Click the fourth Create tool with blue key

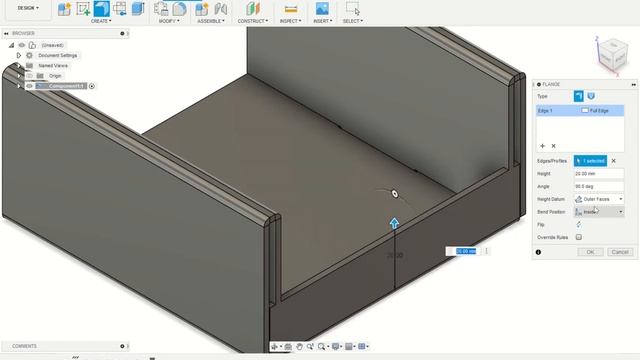(x=120, y=9)
